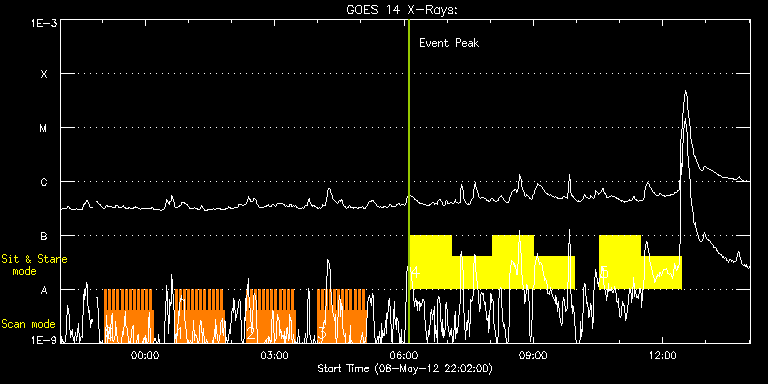Click the Start Time axis caption

tap(405, 368)
